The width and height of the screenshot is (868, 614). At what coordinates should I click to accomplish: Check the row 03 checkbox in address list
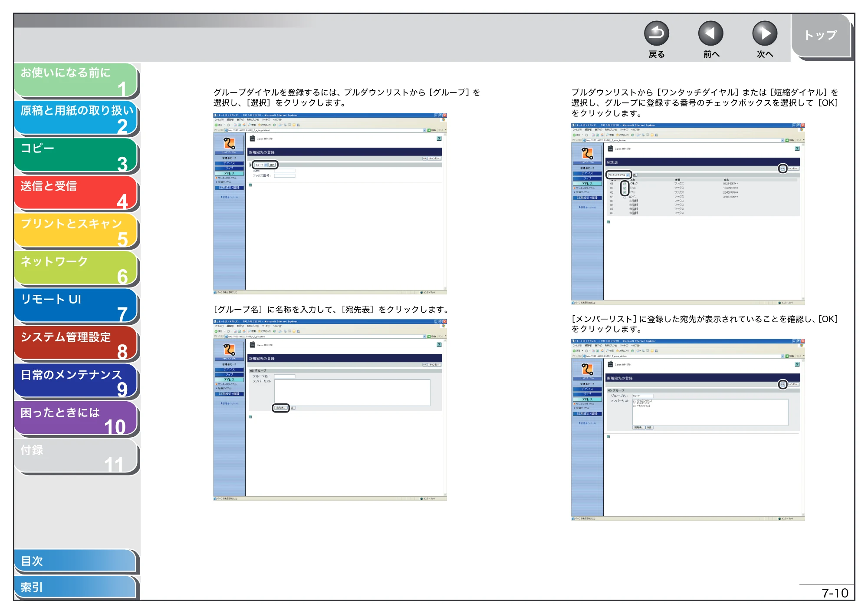point(625,192)
